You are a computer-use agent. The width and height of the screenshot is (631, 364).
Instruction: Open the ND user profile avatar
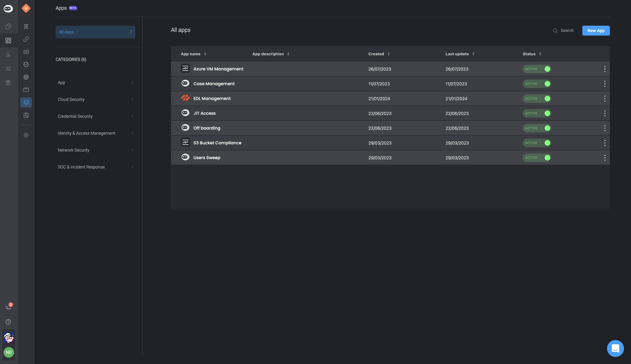tap(9, 352)
